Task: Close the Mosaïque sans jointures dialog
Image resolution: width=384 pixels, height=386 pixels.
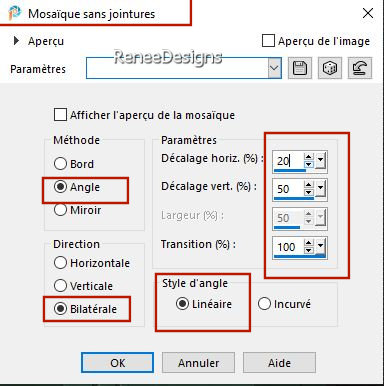Action: pos(368,13)
